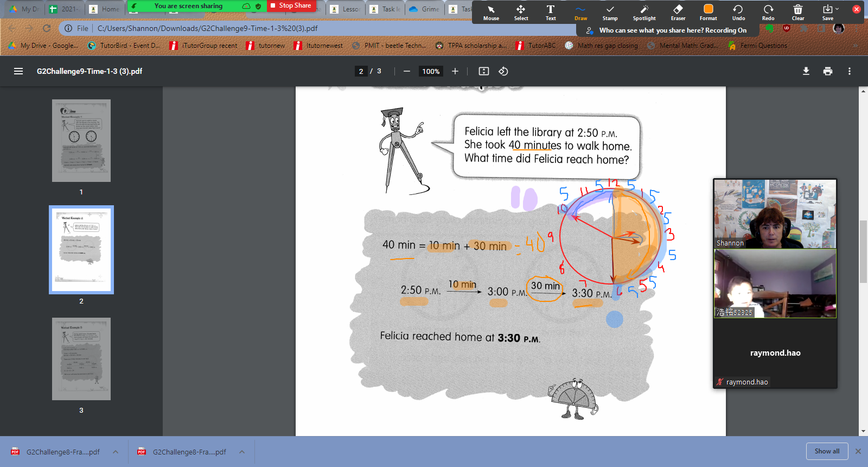Select the Mouse annotation tool

click(491, 12)
